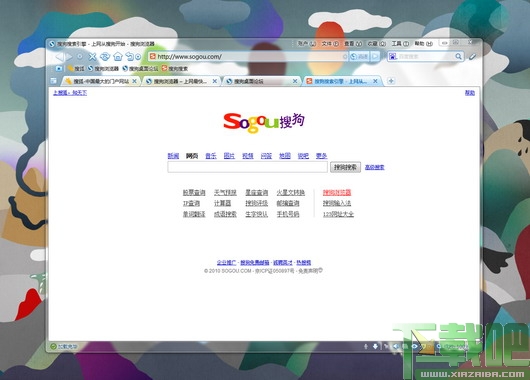Open a new tab with the plus button
Image resolution: width=530 pixels, height=380 pixels.
click(391, 81)
